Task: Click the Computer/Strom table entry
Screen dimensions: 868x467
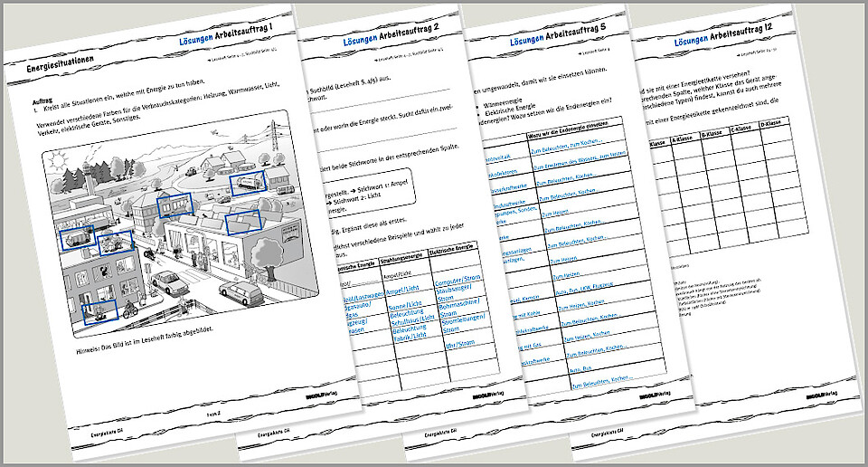Action: 458,281
